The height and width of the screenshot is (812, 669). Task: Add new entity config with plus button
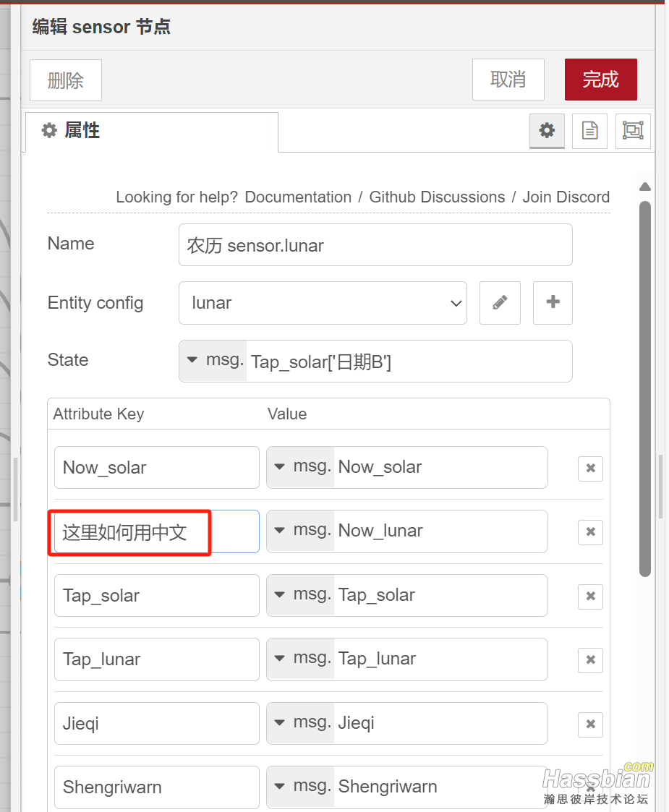pyautogui.click(x=553, y=303)
